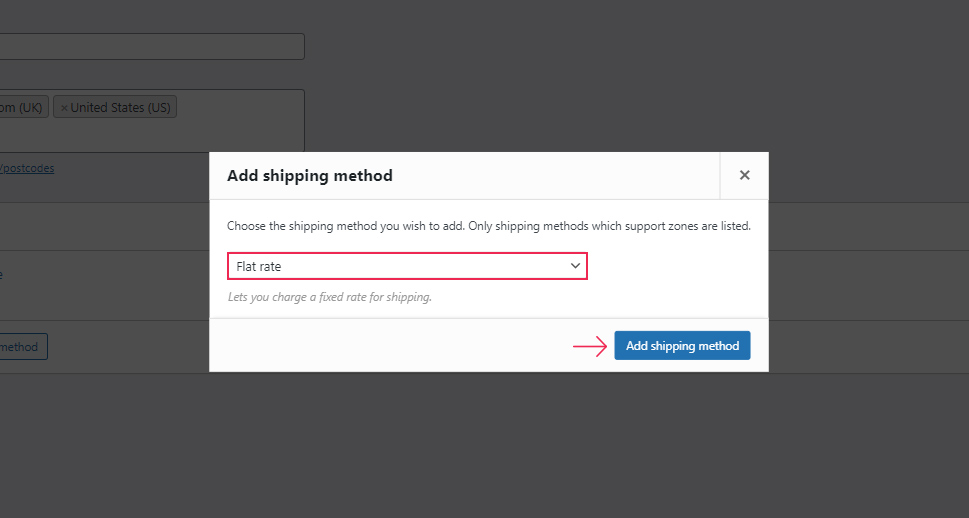Click the pink arrow pointing at the button
The width and height of the screenshot is (969, 518).
[x=590, y=346]
